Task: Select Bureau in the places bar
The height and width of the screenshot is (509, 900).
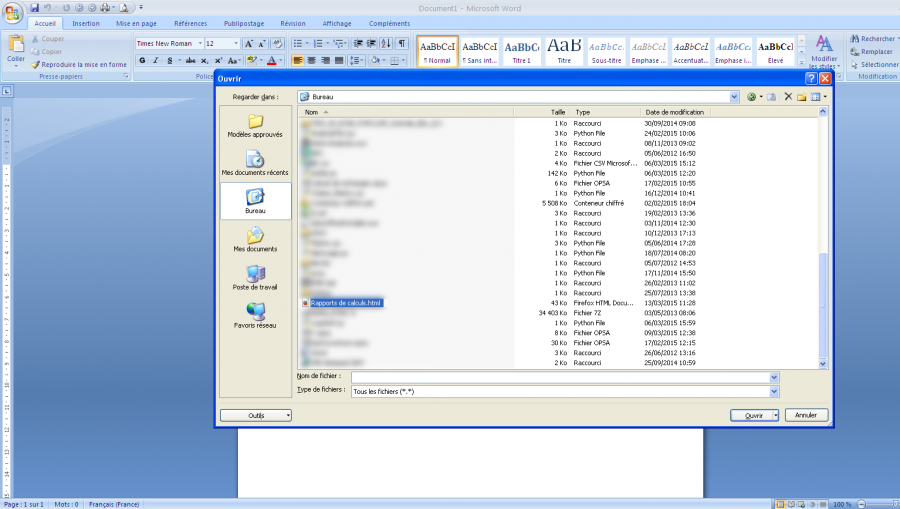Action: point(255,201)
